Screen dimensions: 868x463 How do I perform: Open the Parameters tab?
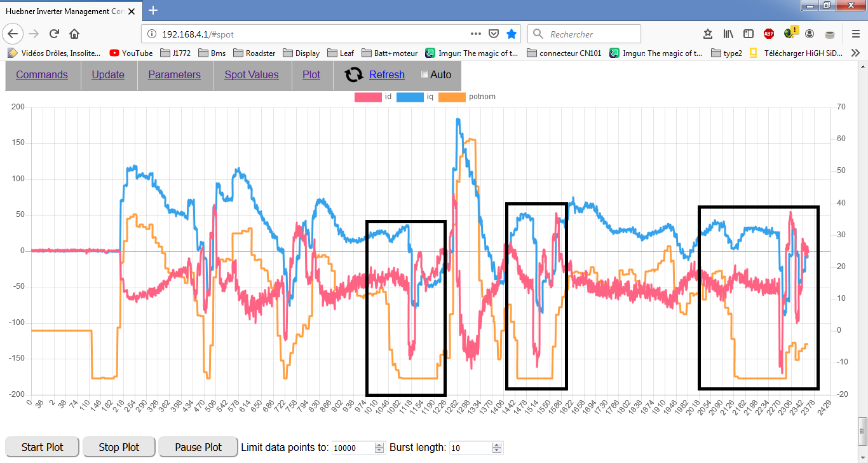(174, 75)
